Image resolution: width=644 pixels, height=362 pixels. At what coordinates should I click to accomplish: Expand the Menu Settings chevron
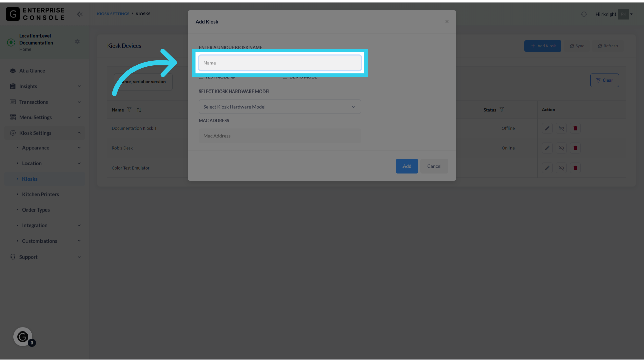79,117
